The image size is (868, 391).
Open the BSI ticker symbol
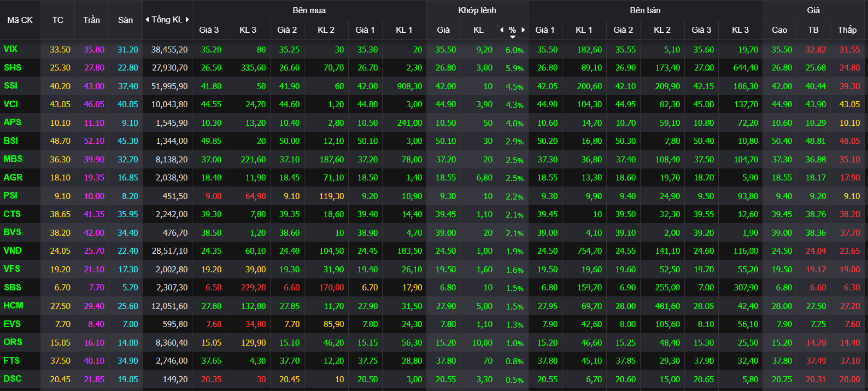[11, 141]
